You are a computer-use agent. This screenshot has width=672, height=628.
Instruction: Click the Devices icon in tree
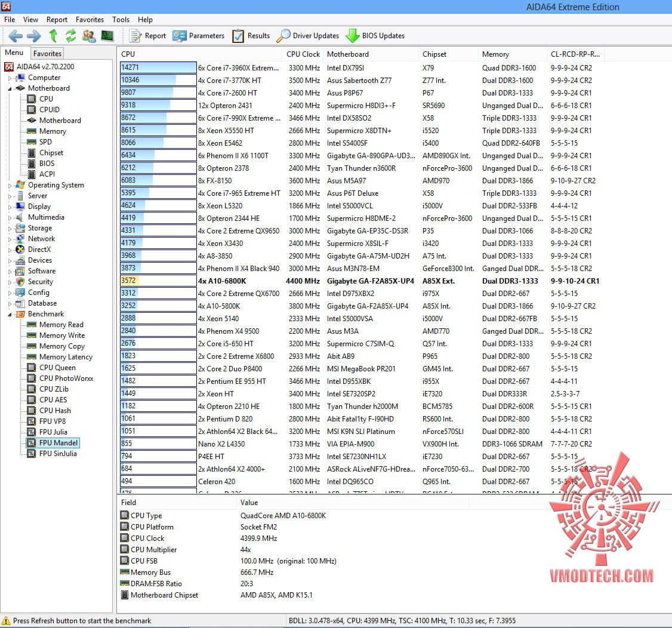coord(20,260)
